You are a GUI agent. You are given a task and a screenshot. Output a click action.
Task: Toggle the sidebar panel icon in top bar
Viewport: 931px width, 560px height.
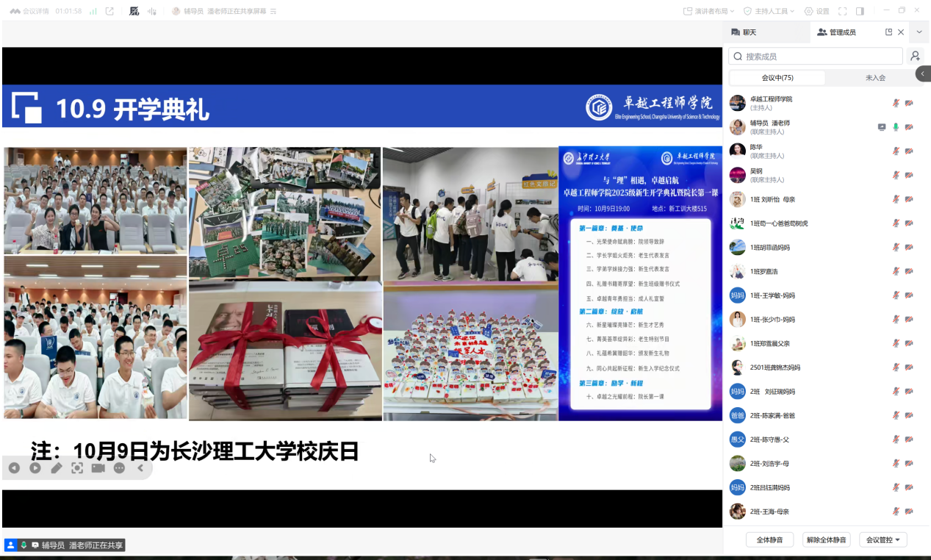pyautogui.click(x=860, y=11)
